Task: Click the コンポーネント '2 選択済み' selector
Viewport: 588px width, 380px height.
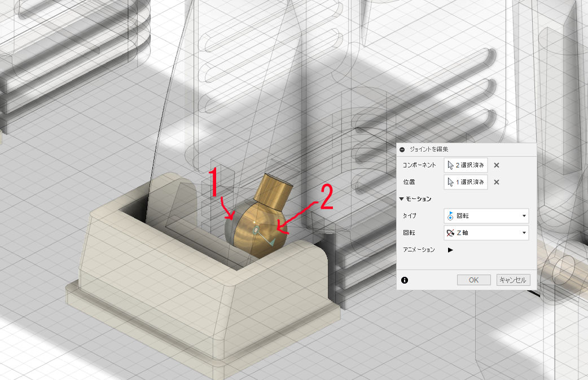Action: [466, 165]
